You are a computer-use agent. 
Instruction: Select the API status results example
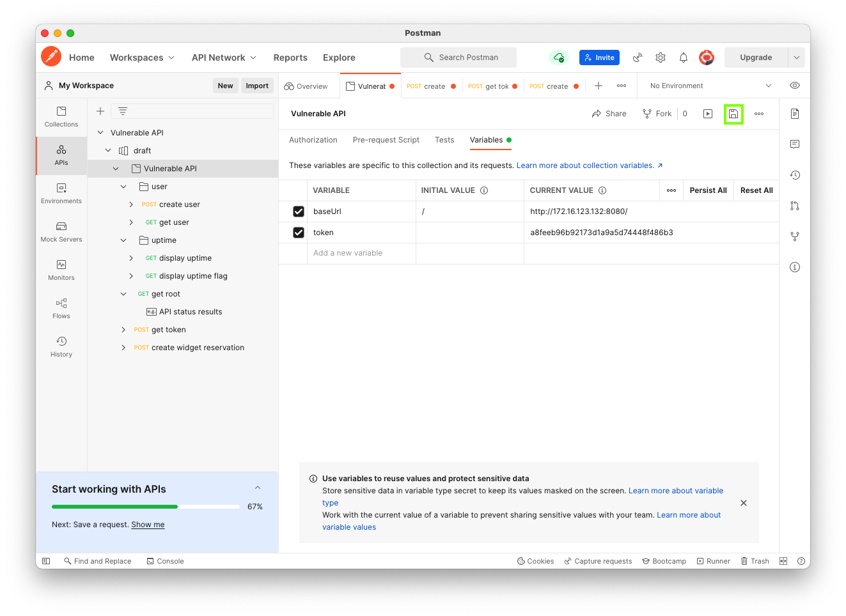[184, 312]
